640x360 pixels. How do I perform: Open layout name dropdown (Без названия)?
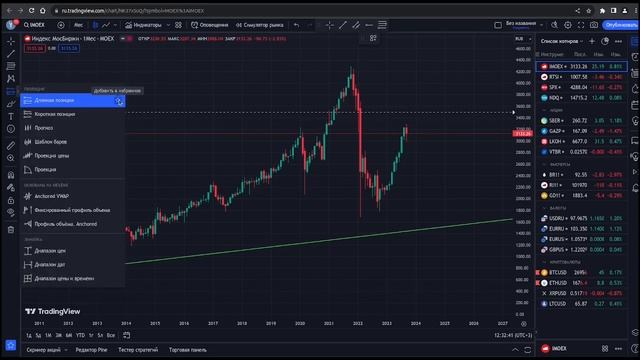pos(524,25)
